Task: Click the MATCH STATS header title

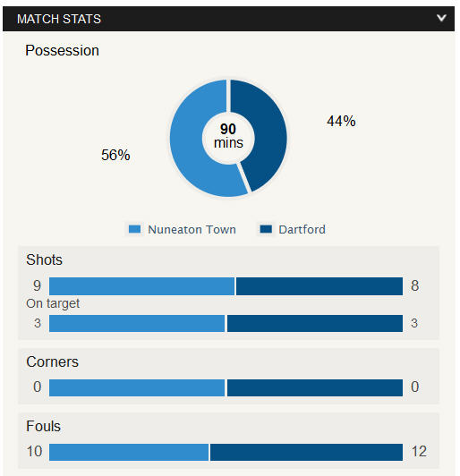Action: tap(59, 19)
